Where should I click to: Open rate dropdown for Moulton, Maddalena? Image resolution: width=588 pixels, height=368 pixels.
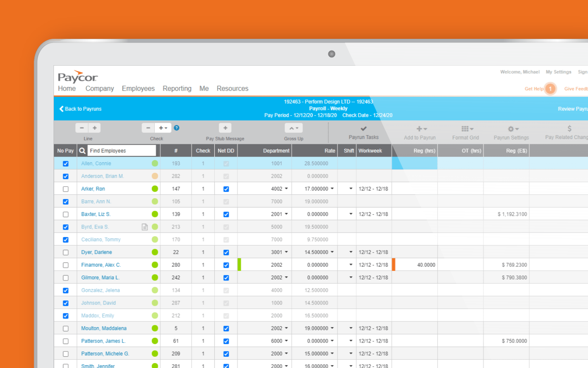pos(332,328)
